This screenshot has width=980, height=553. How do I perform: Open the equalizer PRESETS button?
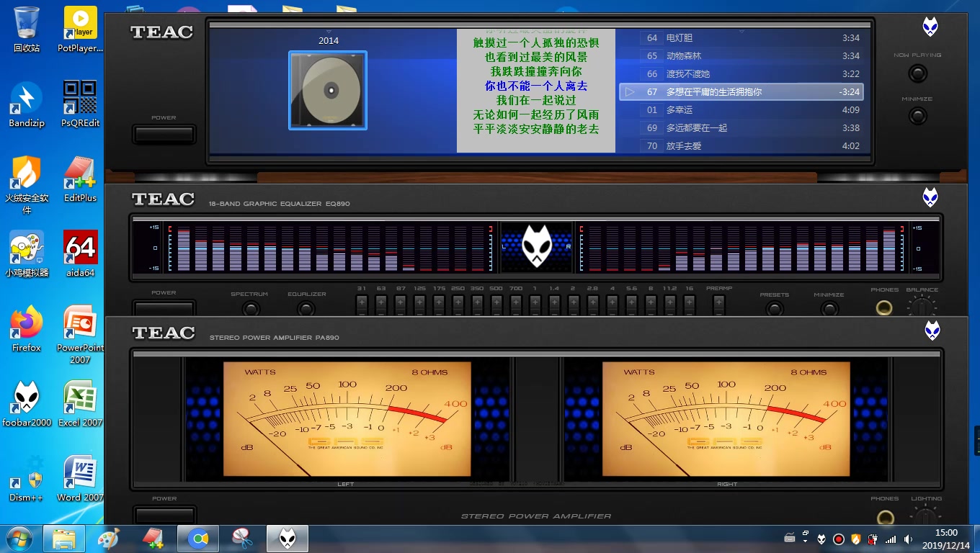(775, 309)
